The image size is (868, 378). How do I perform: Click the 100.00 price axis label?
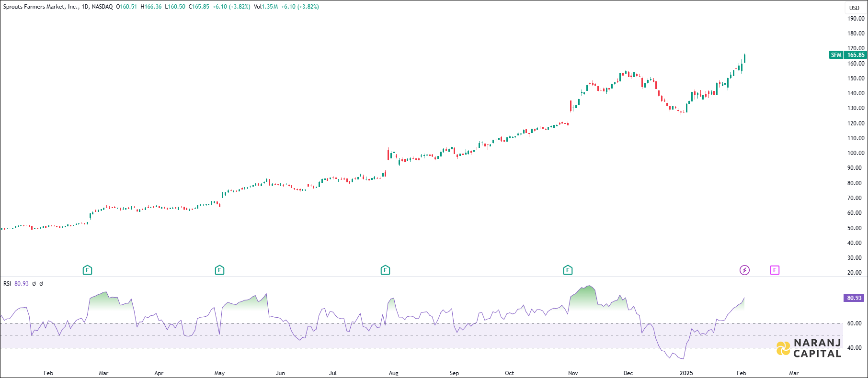(x=856, y=153)
